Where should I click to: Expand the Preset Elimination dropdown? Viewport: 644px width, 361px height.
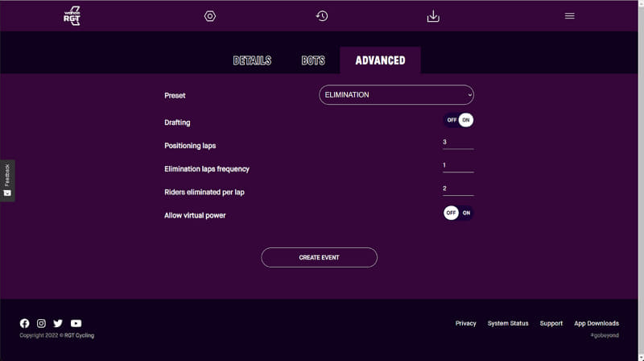click(x=396, y=94)
